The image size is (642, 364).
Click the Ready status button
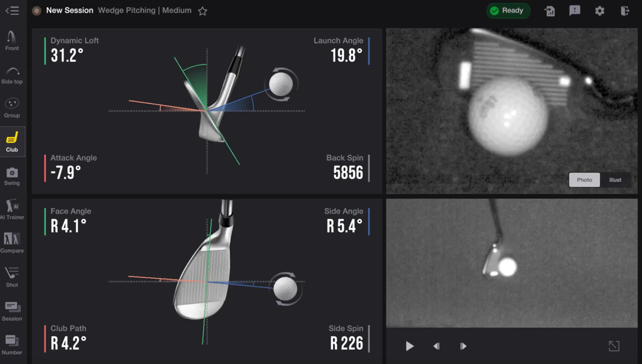click(508, 10)
